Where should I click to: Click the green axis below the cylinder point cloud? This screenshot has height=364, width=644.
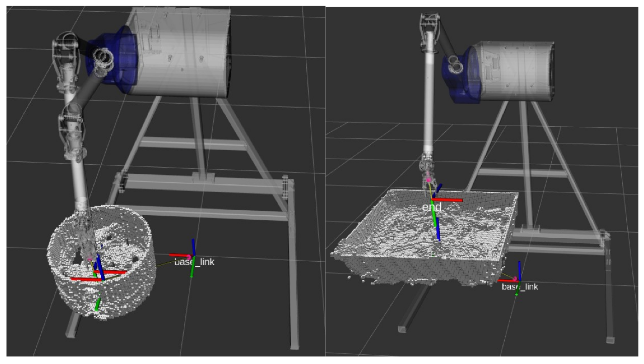[98, 304]
